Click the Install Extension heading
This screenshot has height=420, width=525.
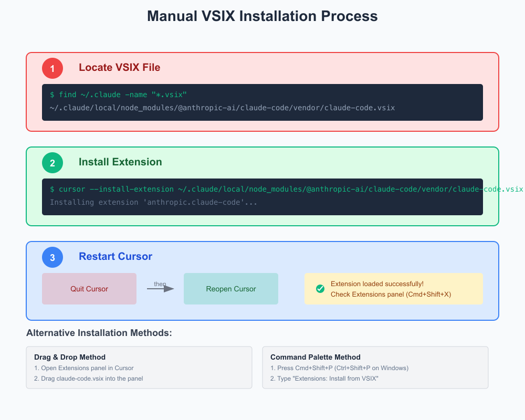tap(120, 162)
